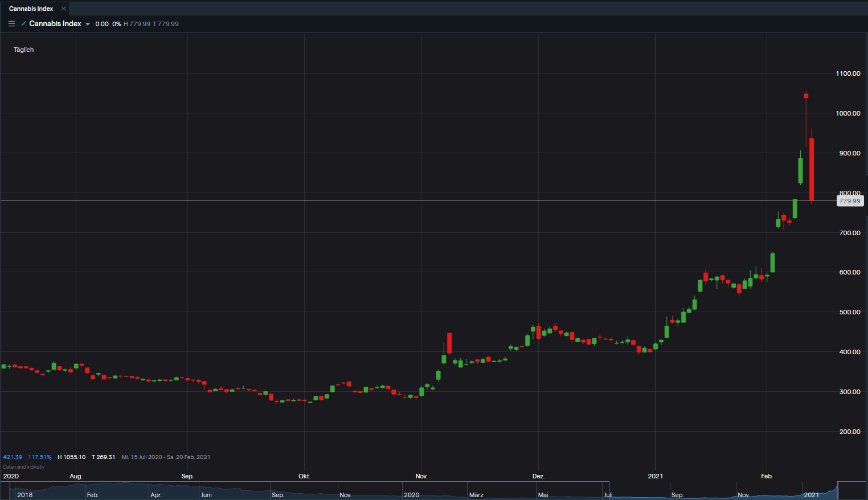868x500 pixels.
Task: Click the Dez. label on the time axis
Action: pos(538,476)
